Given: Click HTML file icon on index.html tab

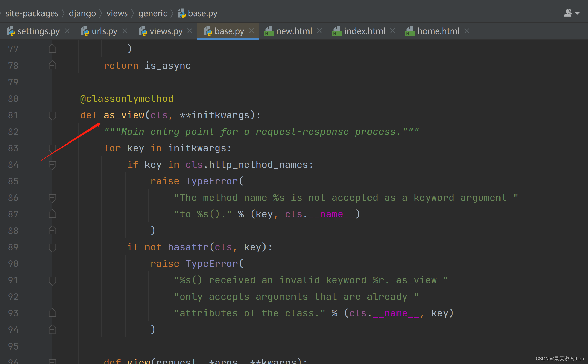Looking at the screenshot, I should pos(337,31).
